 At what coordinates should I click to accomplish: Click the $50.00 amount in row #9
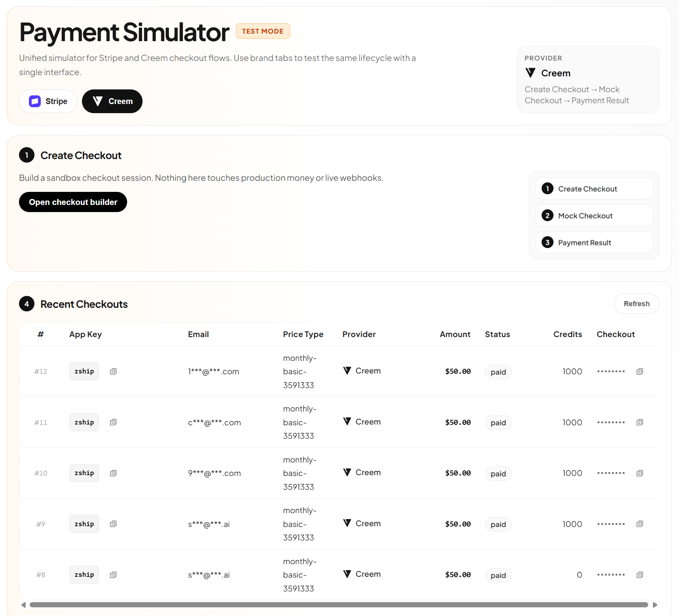click(x=458, y=524)
